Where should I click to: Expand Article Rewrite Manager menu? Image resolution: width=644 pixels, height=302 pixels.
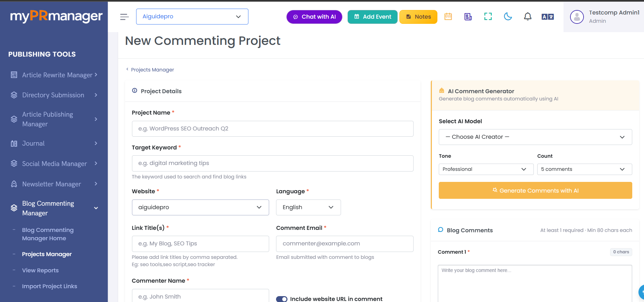tap(54, 75)
